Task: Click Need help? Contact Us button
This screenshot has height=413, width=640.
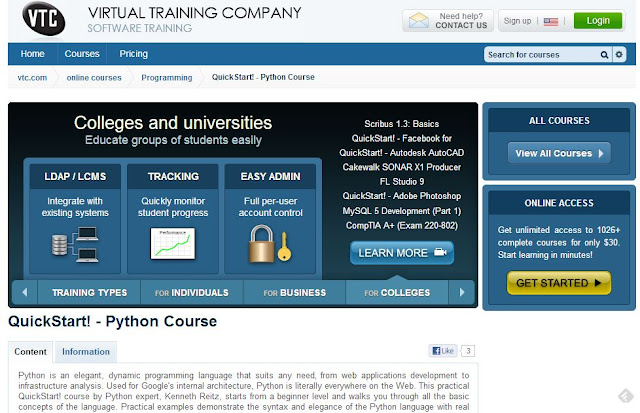Action: pos(448,20)
